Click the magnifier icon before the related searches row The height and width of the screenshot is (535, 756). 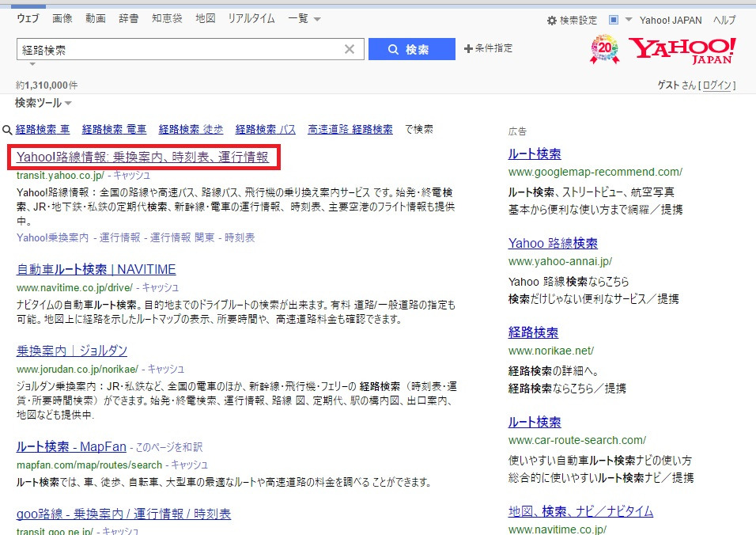pos(6,129)
